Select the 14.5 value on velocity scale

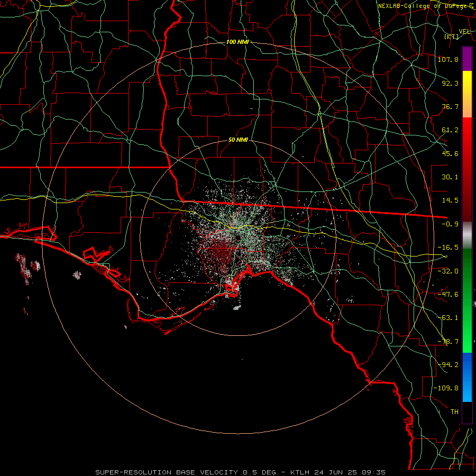(450, 200)
